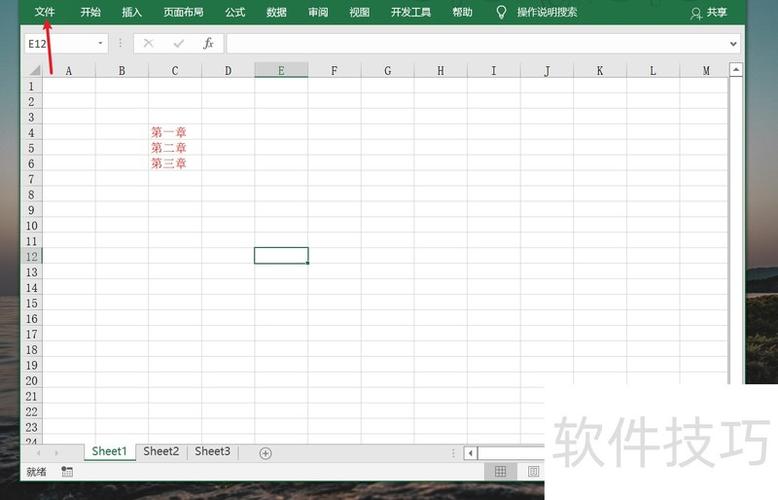Click the lightbulb tell-me icon

pos(501,12)
